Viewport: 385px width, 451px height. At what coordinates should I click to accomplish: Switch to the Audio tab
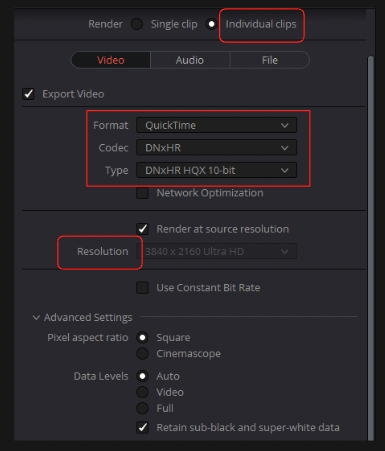[190, 60]
